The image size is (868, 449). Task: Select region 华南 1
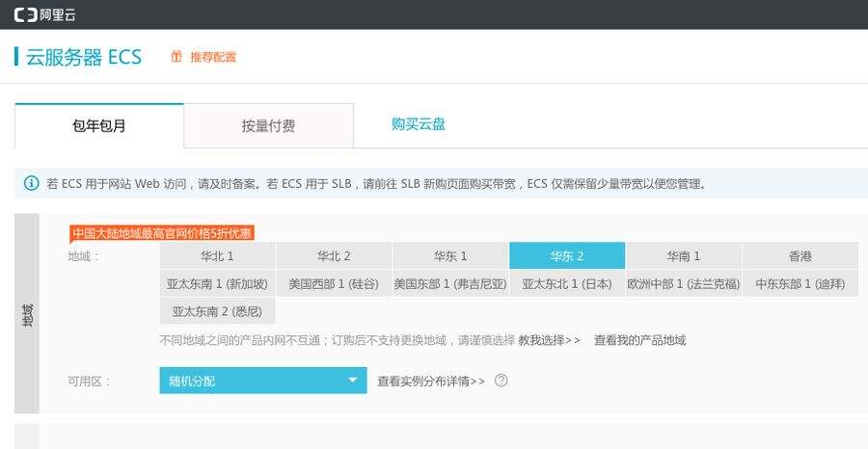(684, 255)
